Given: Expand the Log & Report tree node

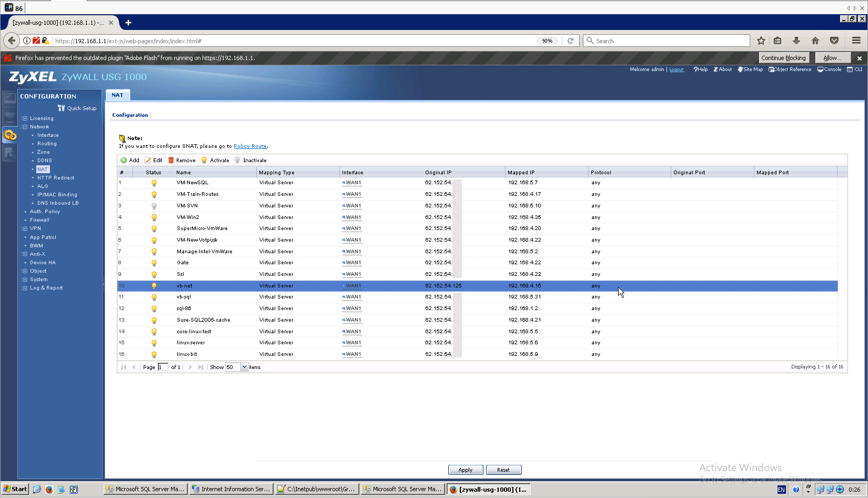Looking at the screenshot, I should (x=25, y=288).
